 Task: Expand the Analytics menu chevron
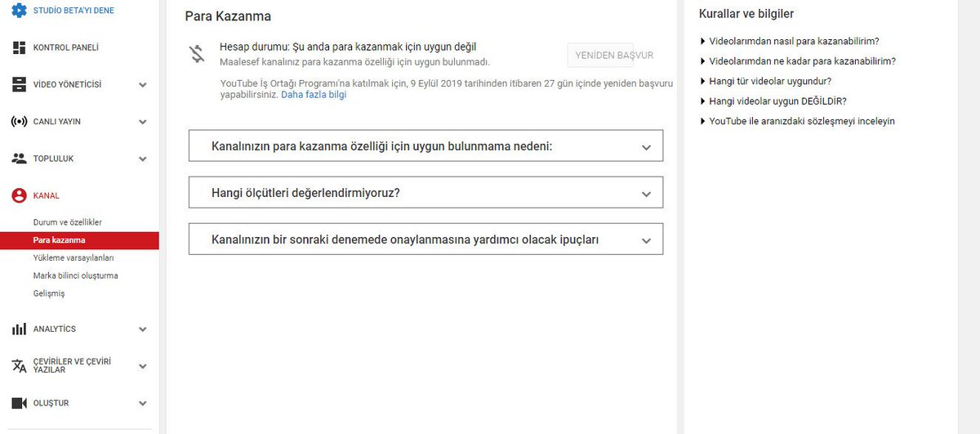coord(143,329)
